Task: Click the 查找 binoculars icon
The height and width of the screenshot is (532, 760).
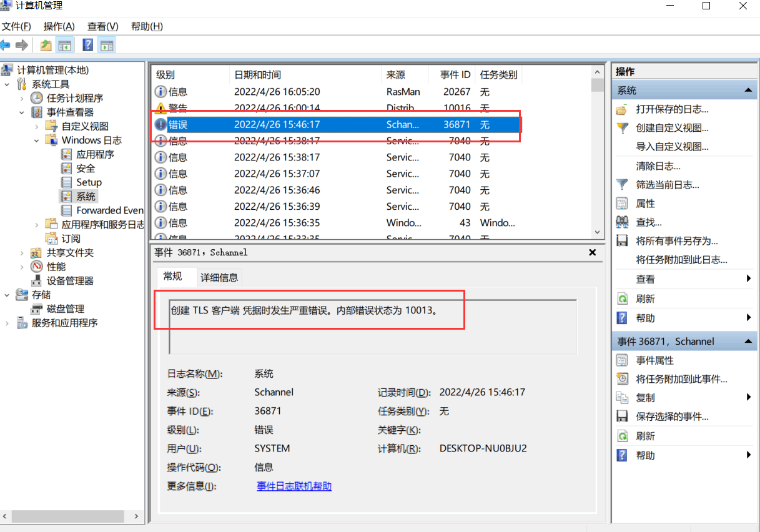Action: pos(622,222)
